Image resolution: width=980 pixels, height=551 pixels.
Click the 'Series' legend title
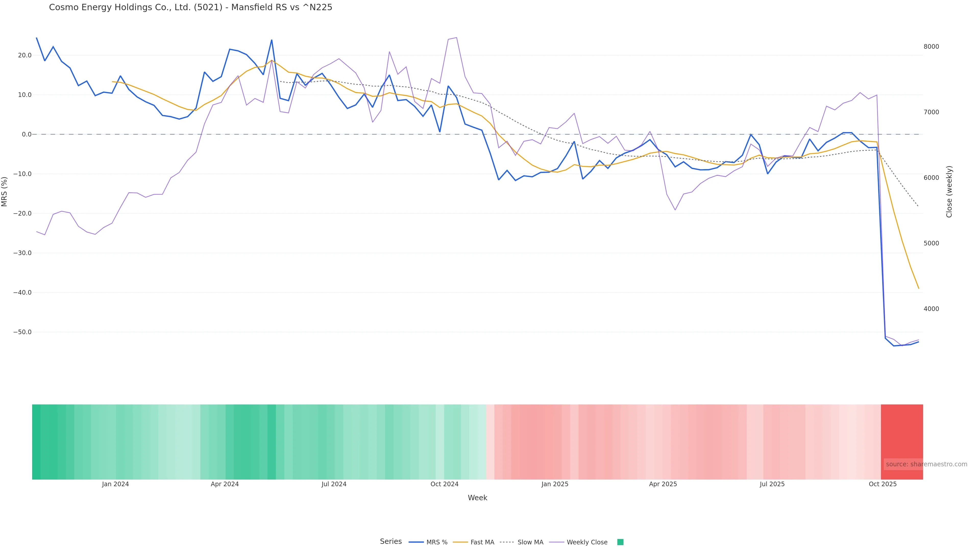(391, 542)
